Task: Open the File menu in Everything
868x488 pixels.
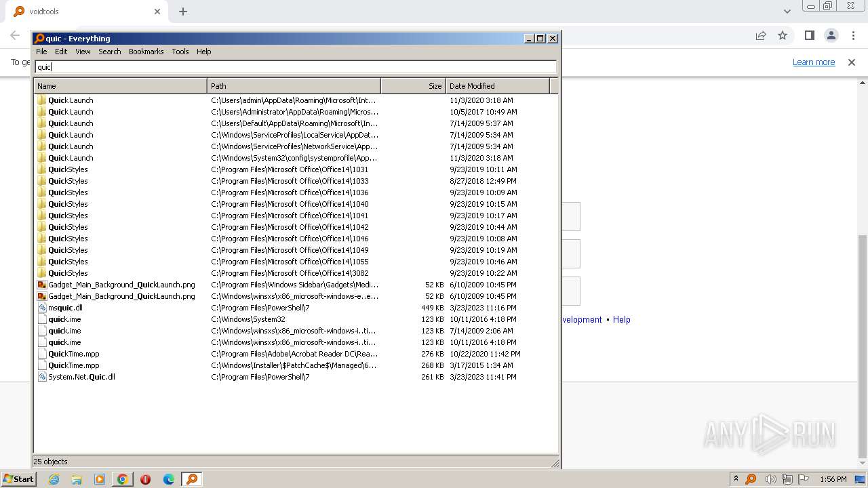Action: pyautogui.click(x=41, y=52)
